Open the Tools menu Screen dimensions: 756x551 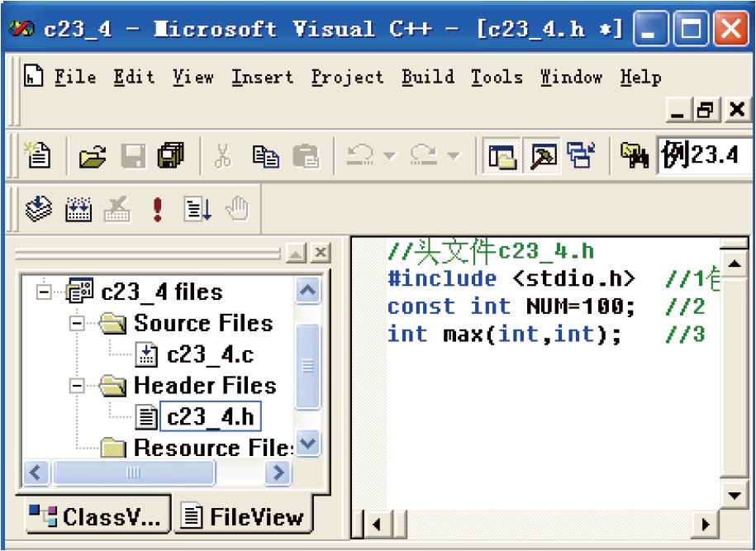click(497, 77)
